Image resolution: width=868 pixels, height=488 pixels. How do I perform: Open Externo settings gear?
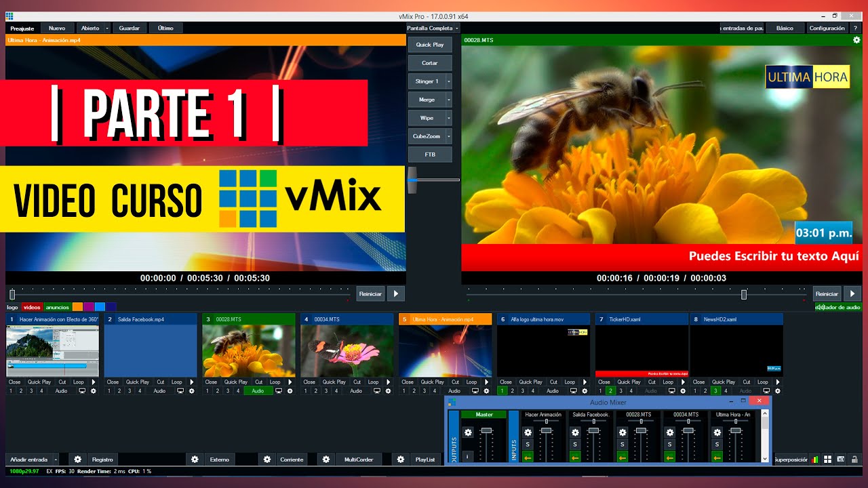point(195,460)
